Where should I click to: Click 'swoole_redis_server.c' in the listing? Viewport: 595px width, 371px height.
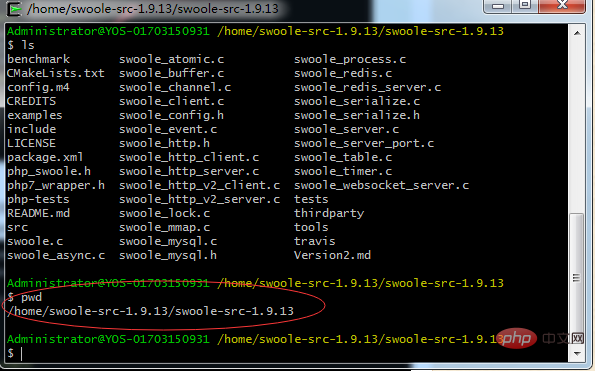click(367, 87)
